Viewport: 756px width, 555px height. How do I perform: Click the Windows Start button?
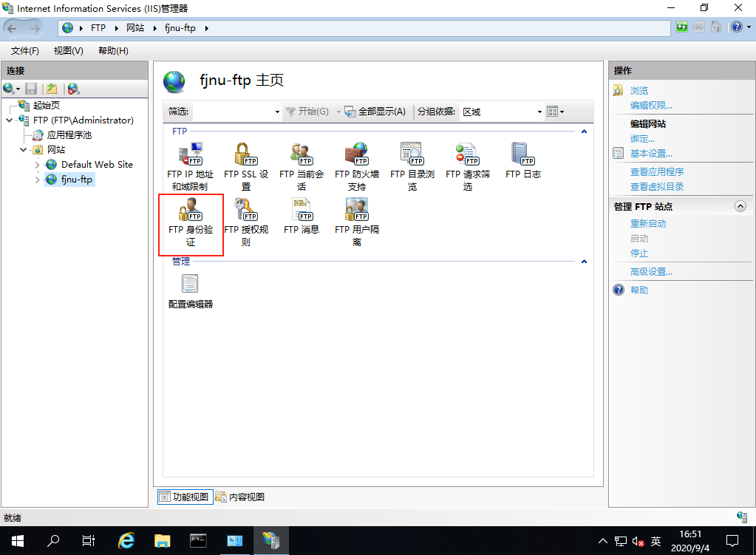click(17, 540)
